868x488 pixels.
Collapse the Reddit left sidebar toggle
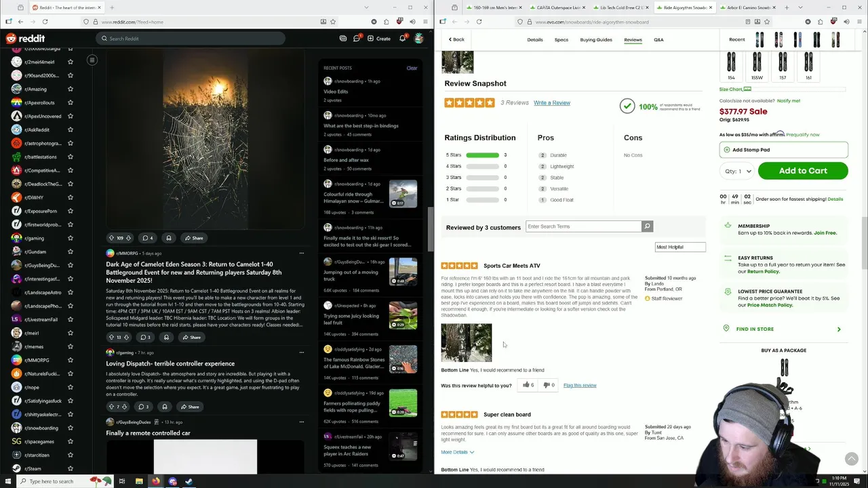[x=92, y=60]
